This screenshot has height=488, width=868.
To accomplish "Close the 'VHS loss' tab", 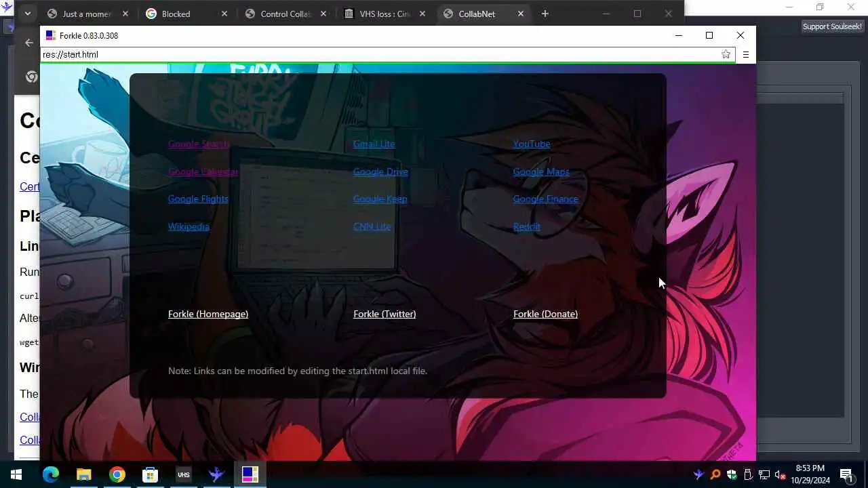I will 422,14.
